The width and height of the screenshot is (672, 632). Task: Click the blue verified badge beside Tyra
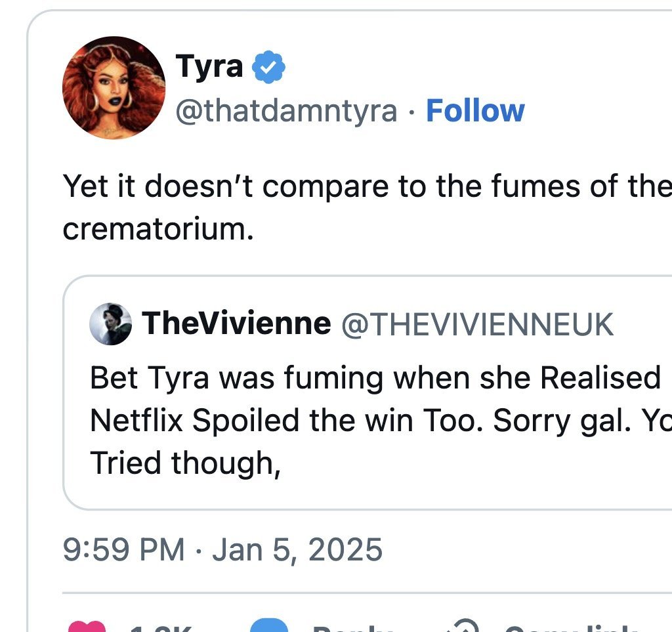coord(269,67)
